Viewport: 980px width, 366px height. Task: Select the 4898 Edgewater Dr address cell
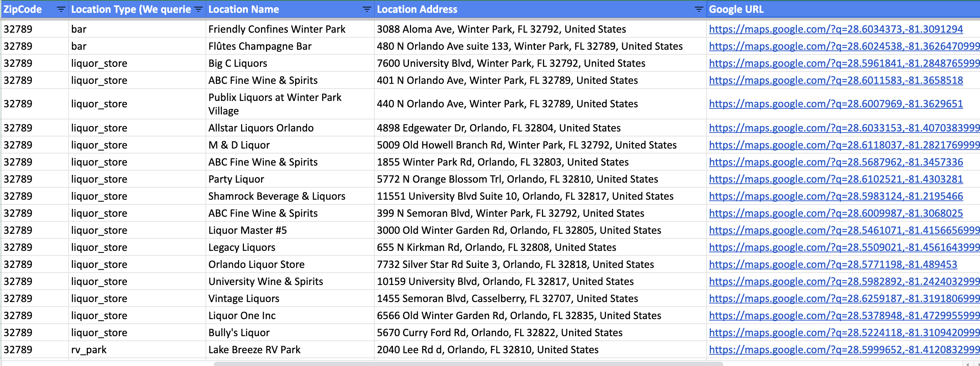click(540, 128)
